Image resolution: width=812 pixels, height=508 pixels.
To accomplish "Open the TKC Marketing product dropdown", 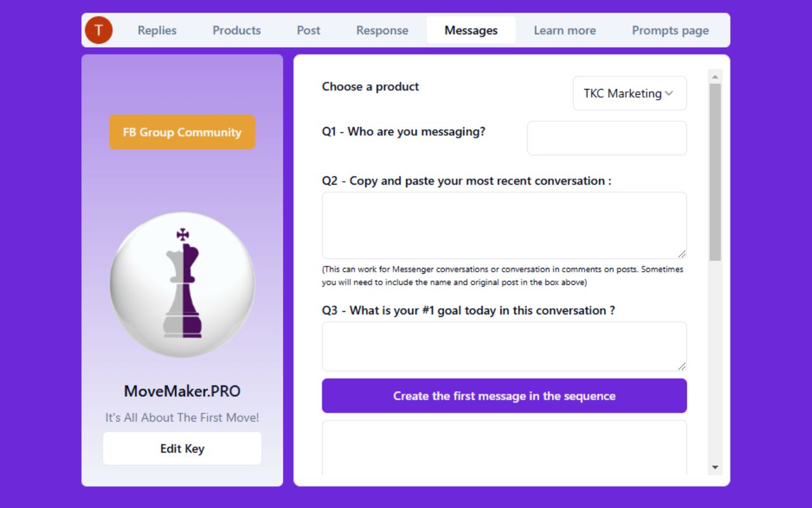I will (x=629, y=93).
